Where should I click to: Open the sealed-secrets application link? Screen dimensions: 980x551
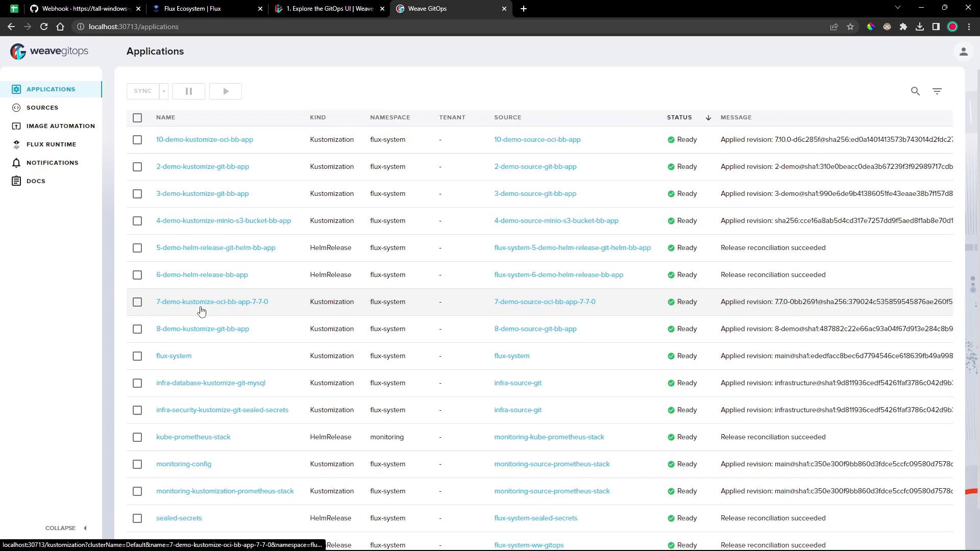(x=179, y=518)
